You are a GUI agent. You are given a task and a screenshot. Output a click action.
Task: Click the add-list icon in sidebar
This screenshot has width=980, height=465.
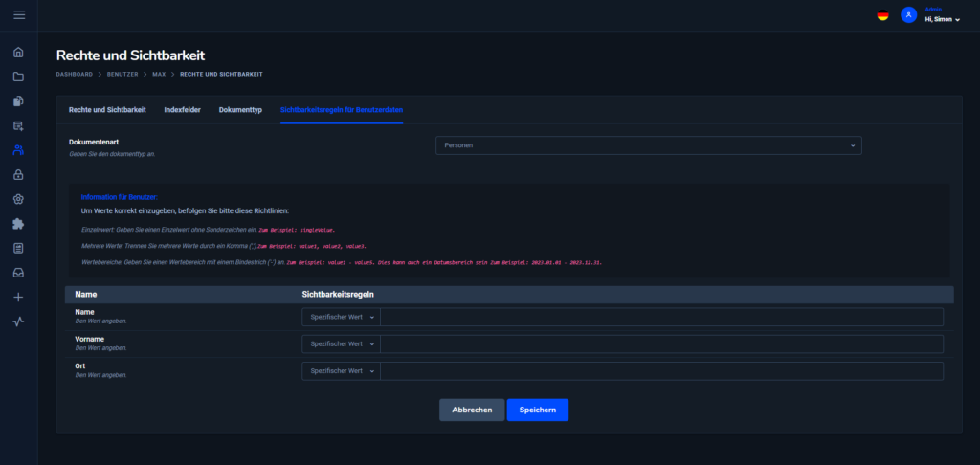click(19, 125)
